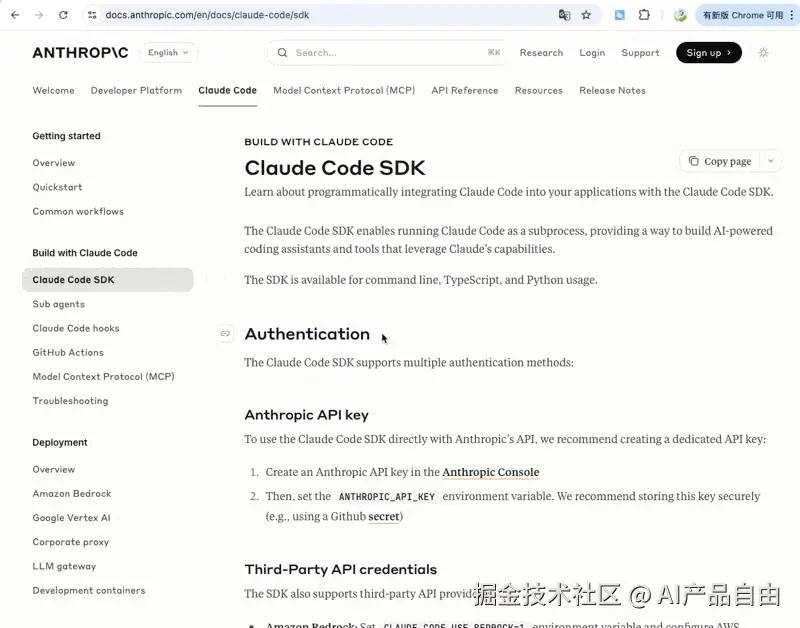Viewport: 800px width, 628px height.
Task: Click the Sign up button
Action: (x=709, y=53)
